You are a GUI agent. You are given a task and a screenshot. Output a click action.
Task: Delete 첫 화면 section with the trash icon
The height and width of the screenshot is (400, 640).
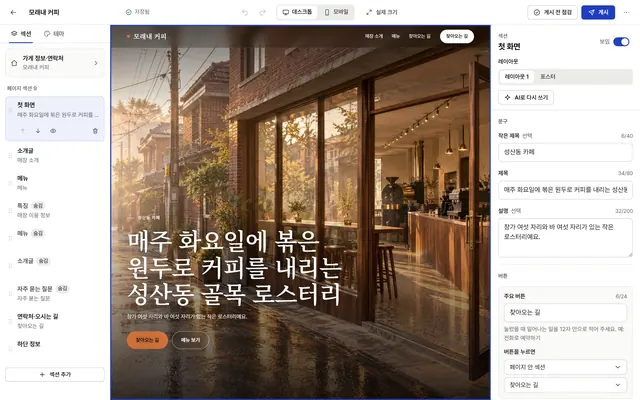(95, 131)
